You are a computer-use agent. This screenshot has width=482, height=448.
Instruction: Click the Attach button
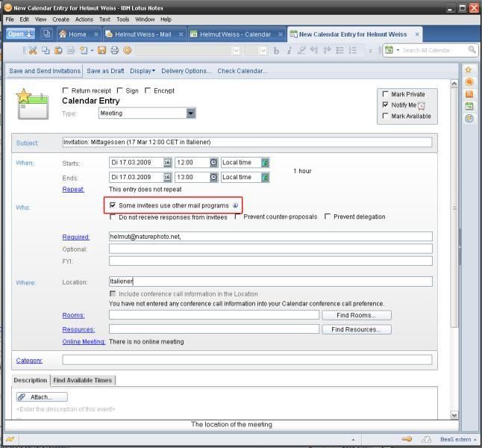pos(42,397)
